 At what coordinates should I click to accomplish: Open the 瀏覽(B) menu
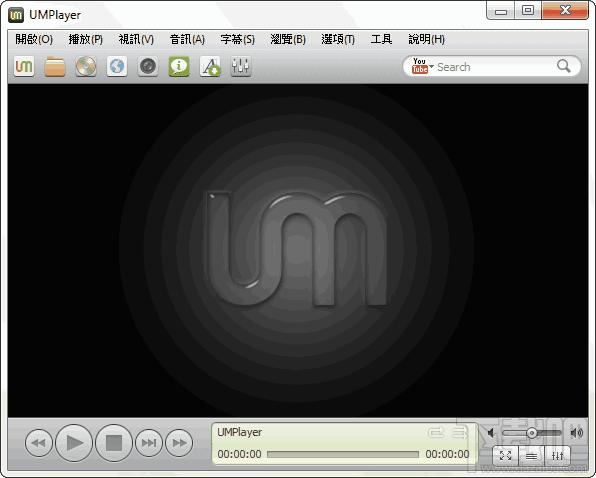pyautogui.click(x=288, y=39)
